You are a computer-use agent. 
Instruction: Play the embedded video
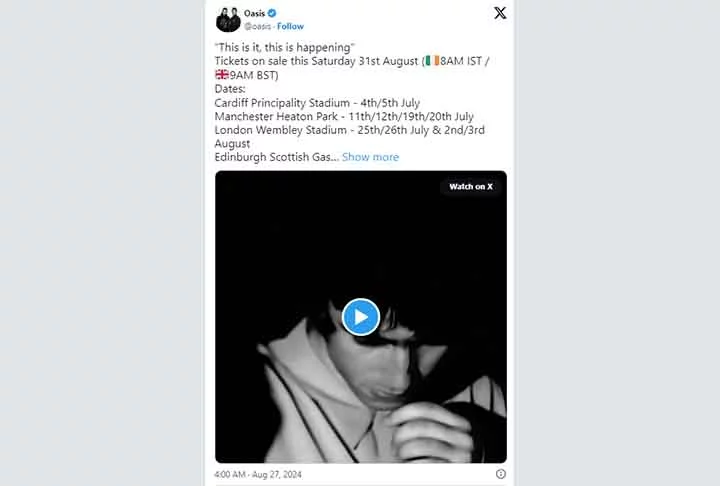click(x=360, y=316)
